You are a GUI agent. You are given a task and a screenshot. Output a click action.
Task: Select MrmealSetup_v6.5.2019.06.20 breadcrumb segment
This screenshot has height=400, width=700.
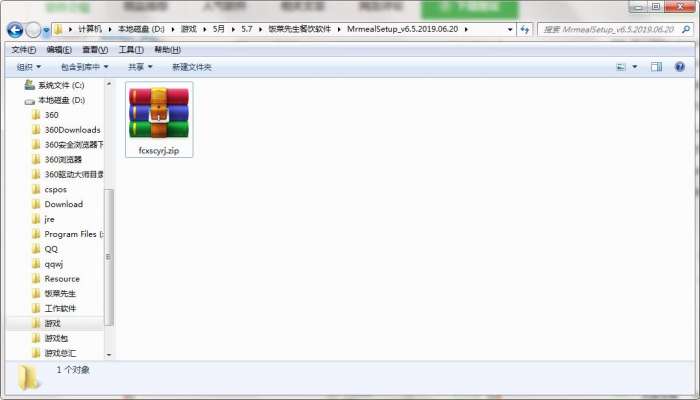point(402,29)
